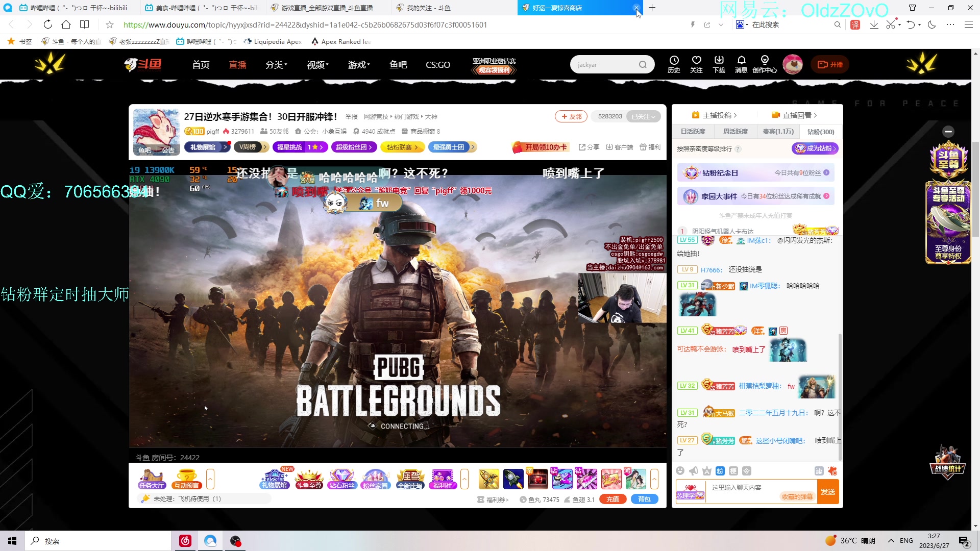This screenshot has width=980, height=551.
Task: Open the V周榜 badge
Action: coord(251,147)
